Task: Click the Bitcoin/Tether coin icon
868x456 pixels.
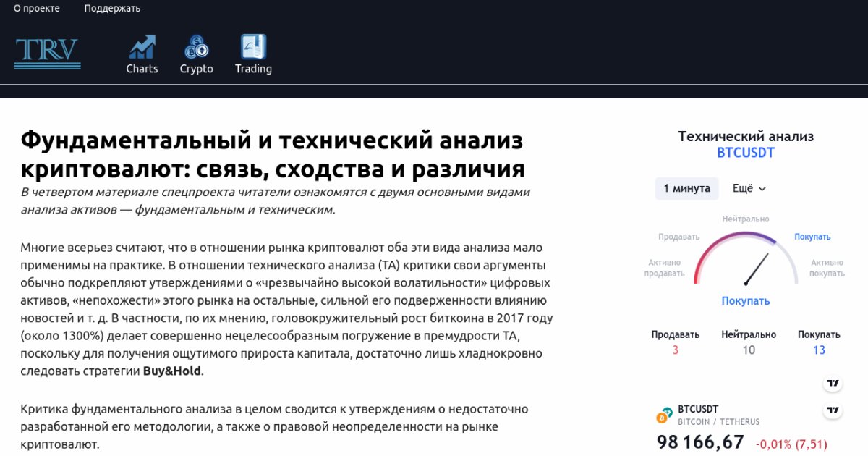Action: pyautogui.click(x=664, y=415)
